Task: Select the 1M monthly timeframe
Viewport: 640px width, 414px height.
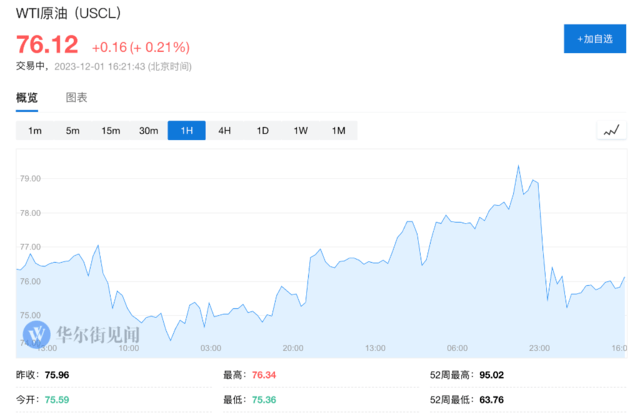Action: coord(338,131)
